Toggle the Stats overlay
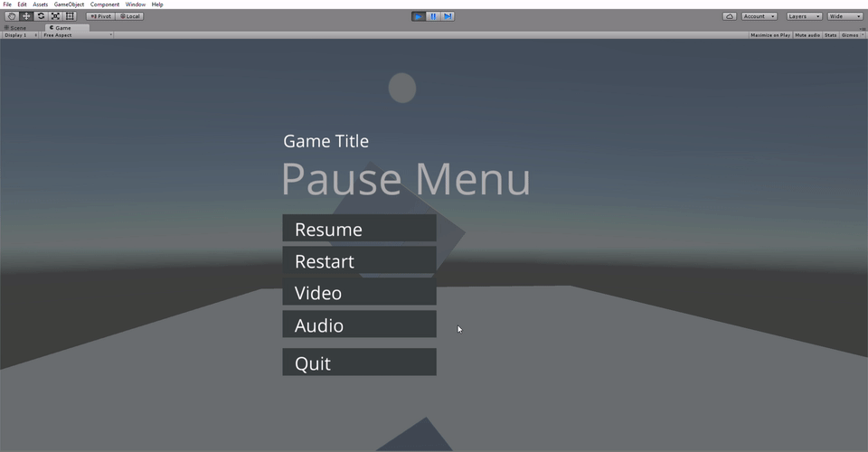 pyautogui.click(x=830, y=35)
